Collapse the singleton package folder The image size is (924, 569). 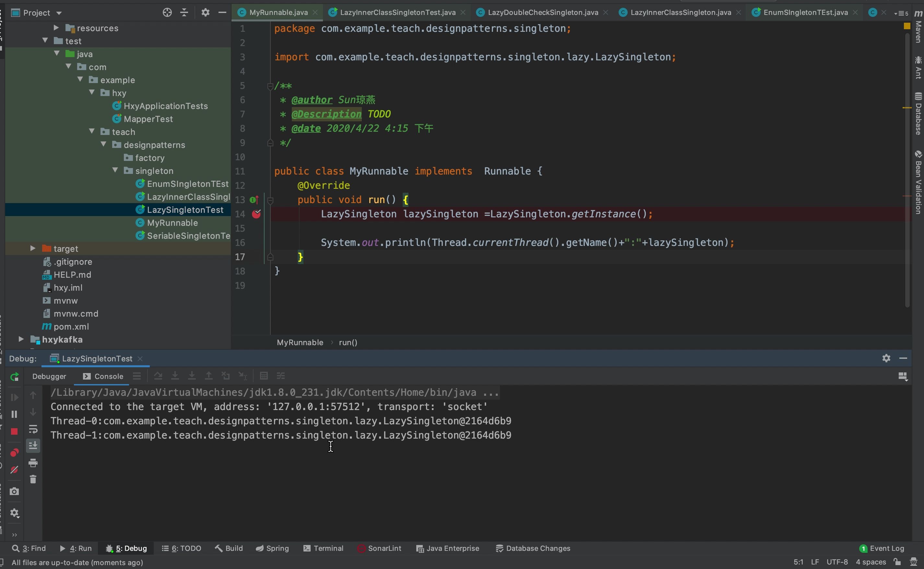pos(115,171)
